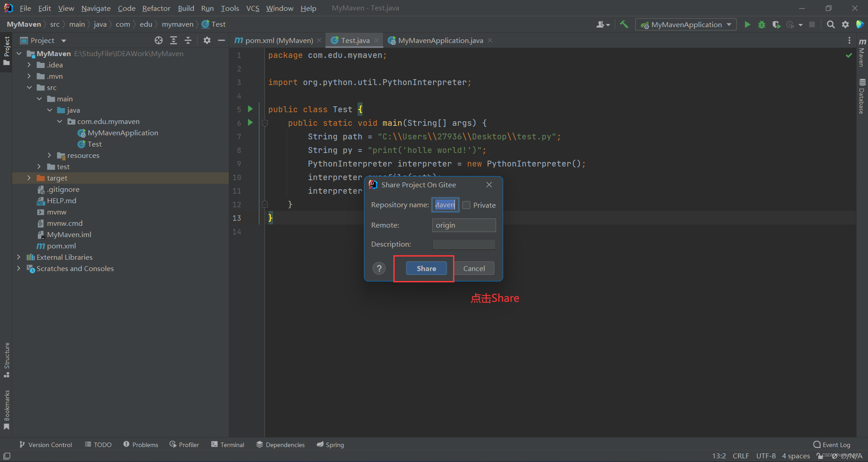
Task: Open the Refactor menu
Action: (156, 8)
